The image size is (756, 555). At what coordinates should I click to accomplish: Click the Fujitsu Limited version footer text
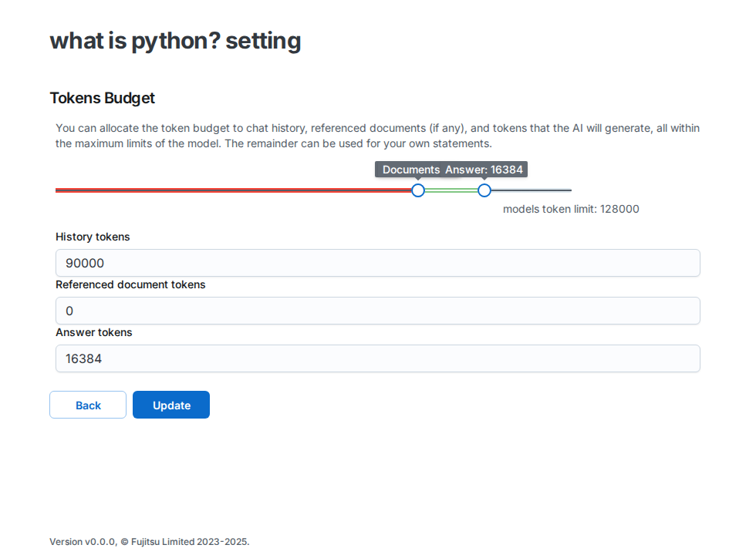149,542
